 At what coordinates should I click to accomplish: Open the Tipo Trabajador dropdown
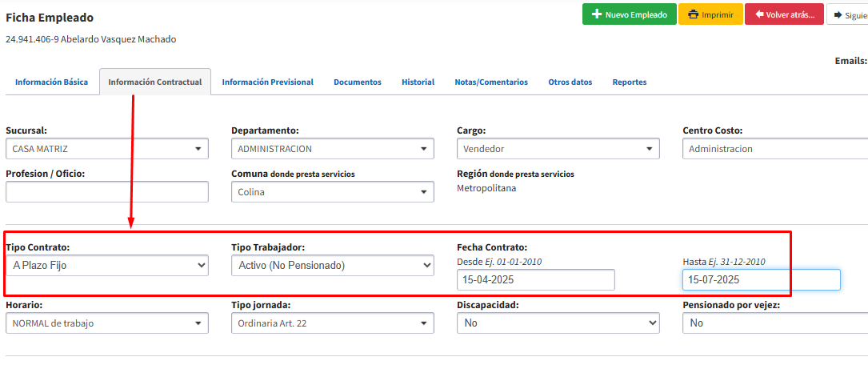point(333,266)
